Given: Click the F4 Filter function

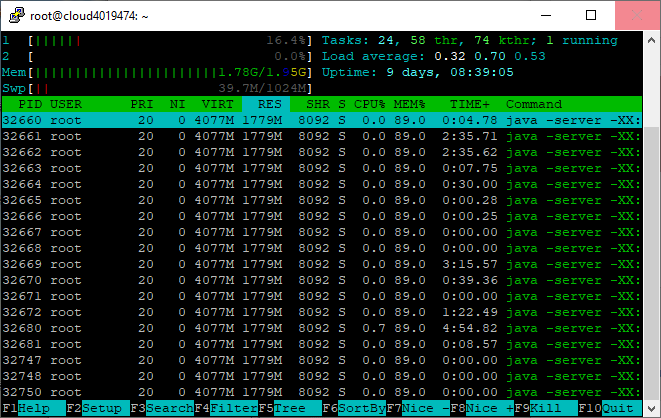Looking at the screenshot, I should point(226,408).
